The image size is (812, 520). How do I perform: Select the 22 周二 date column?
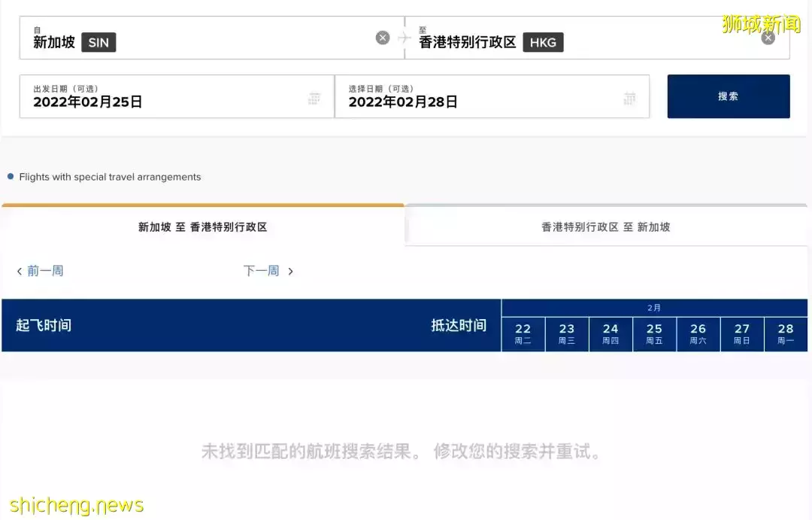pos(523,333)
